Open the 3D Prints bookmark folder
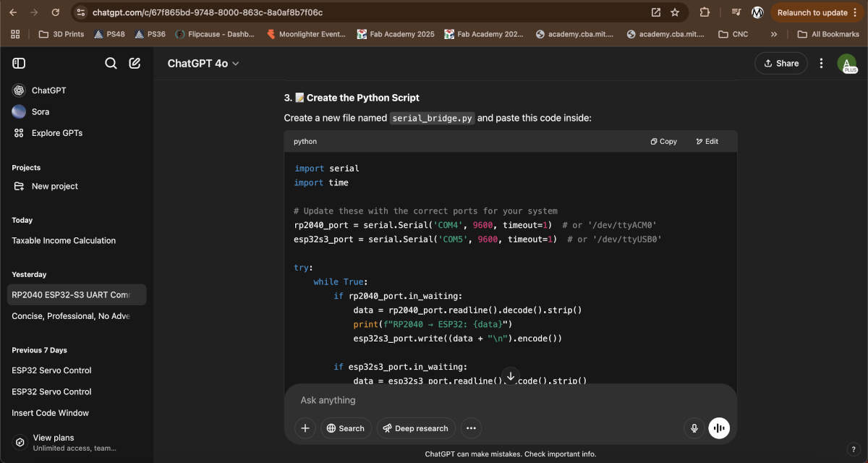This screenshot has height=463, width=868. point(61,34)
